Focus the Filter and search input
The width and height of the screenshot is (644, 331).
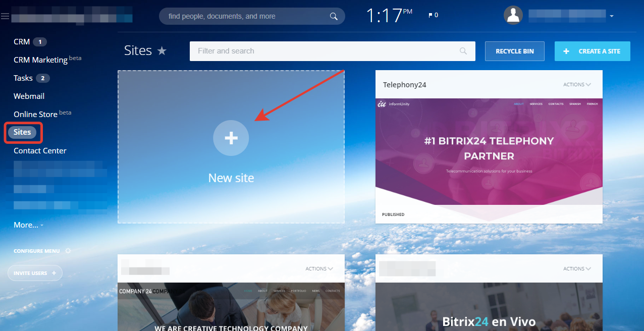pos(332,51)
